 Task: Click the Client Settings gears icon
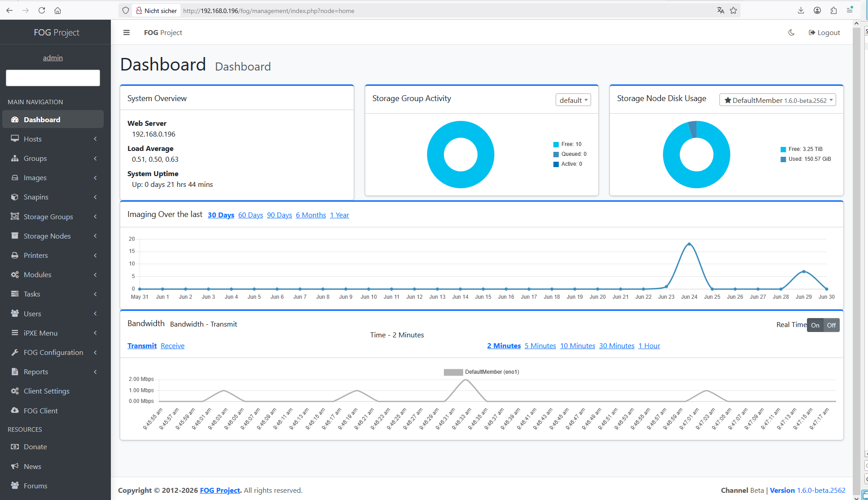(x=15, y=391)
